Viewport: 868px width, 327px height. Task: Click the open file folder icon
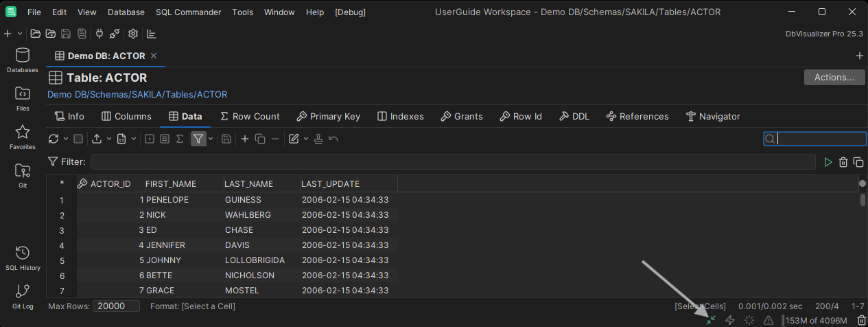(x=36, y=34)
